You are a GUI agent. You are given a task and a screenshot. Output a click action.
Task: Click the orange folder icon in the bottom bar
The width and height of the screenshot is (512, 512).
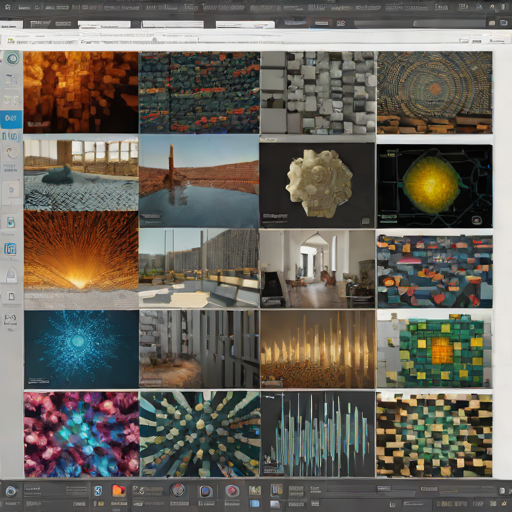point(118,491)
